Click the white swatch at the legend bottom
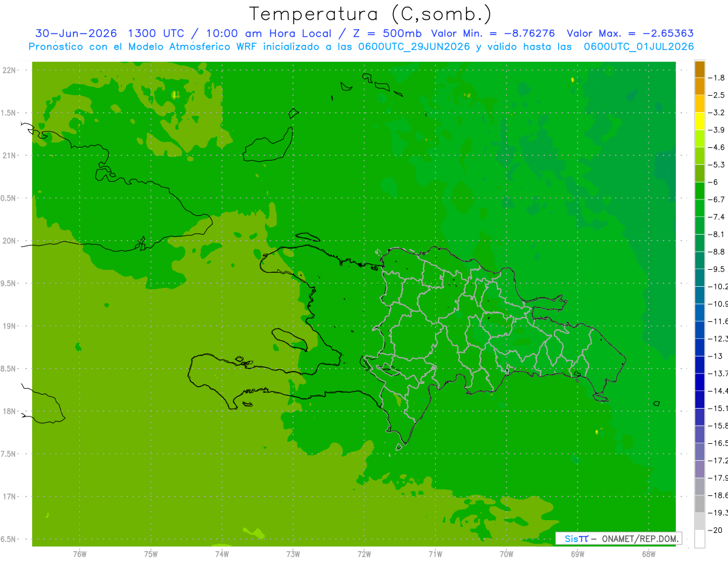728x562 pixels. click(x=699, y=538)
